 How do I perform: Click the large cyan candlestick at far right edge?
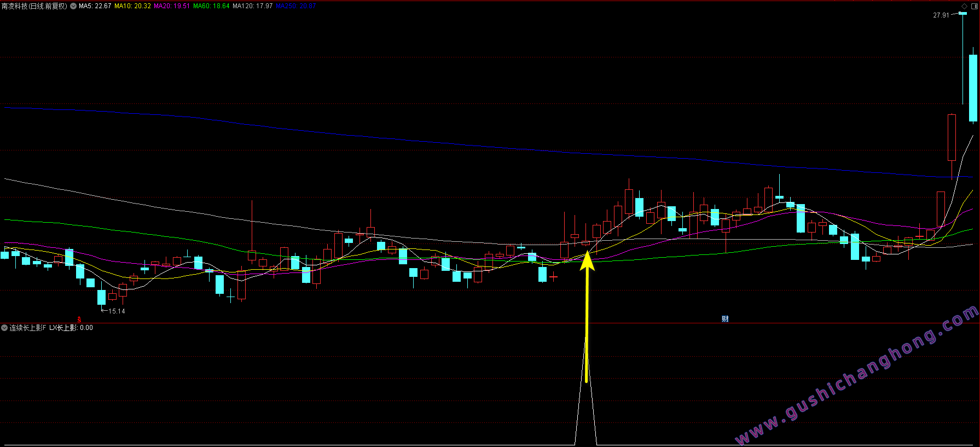[x=973, y=88]
